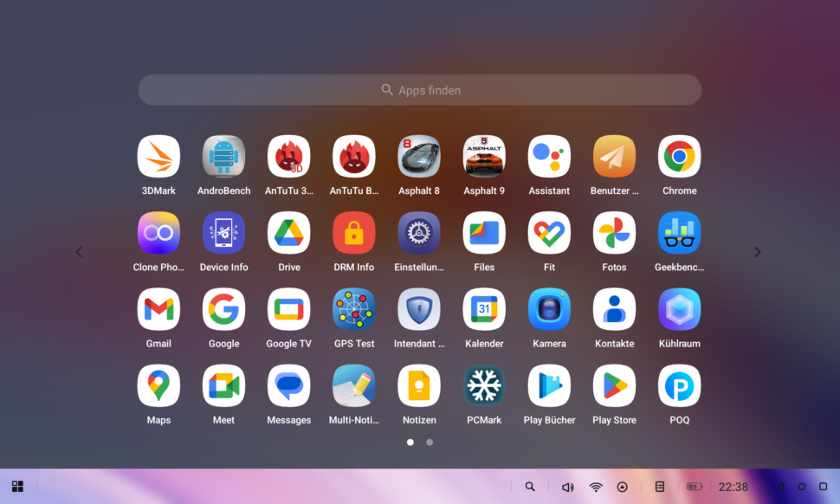Launch Google Maps
This screenshot has height=504, width=840.
tap(158, 386)
